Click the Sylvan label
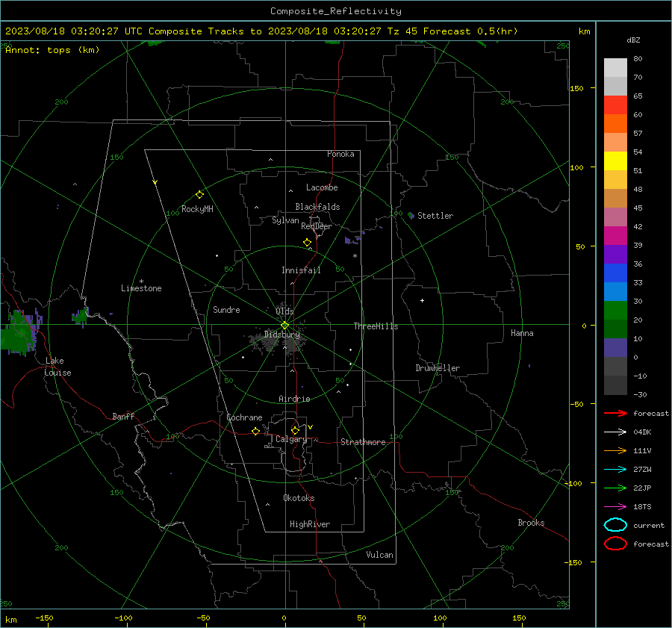This screenshot has width=672, height=628. pos(285,220)
